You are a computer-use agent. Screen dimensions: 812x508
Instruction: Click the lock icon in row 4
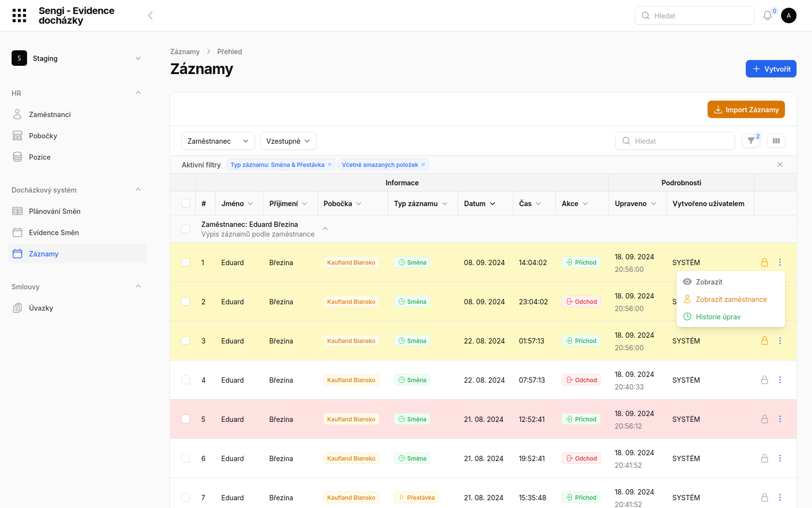click(x=765, y=380)
